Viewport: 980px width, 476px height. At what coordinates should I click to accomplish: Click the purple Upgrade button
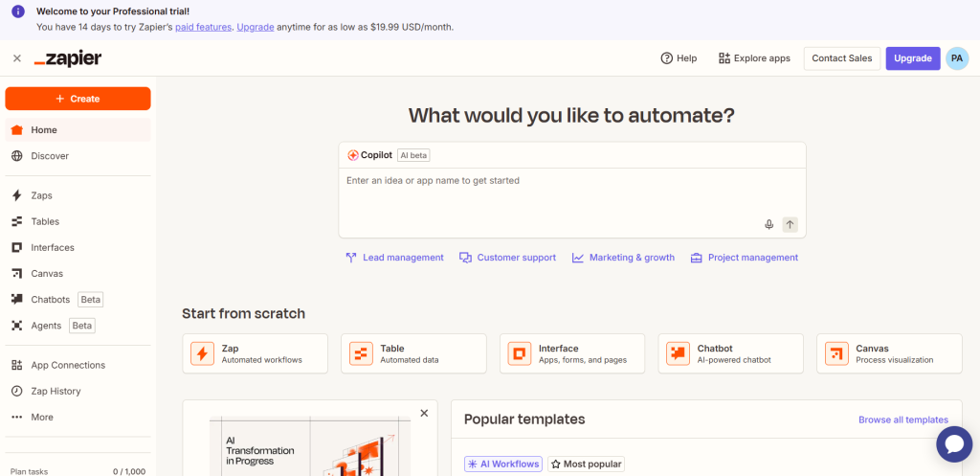(x=912, y=58)
